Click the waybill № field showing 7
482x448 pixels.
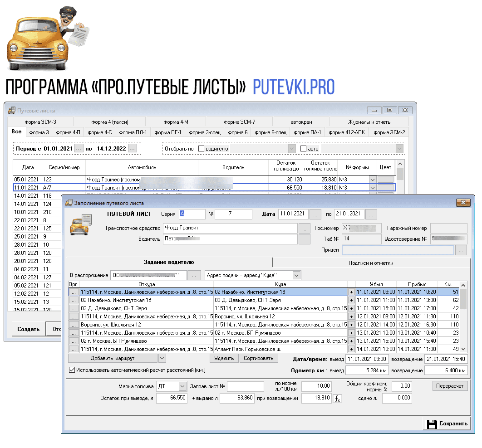pyautogui.click(x=233, y=214)
